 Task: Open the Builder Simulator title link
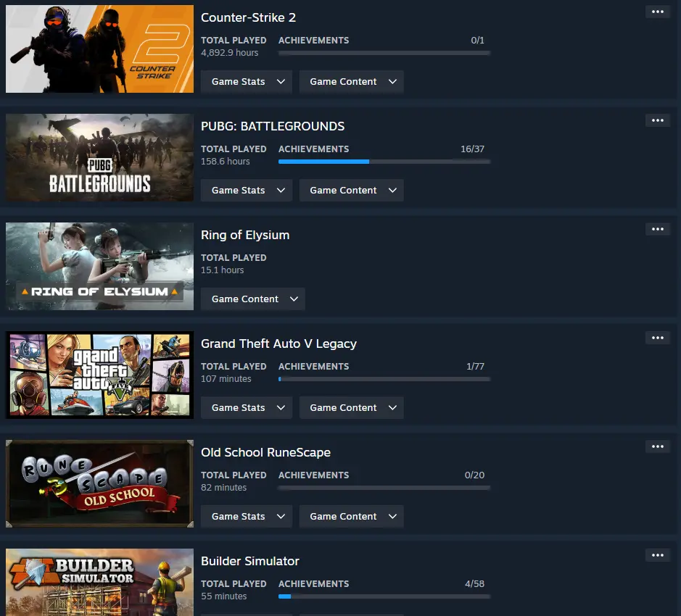click(x=250, y=562)
